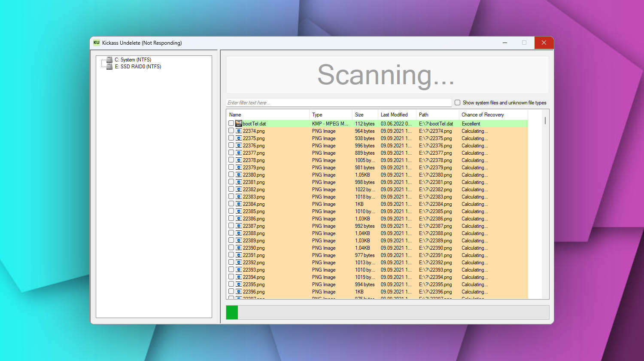Click the '112 bytes' size of bootTel.dat
This screenshot has width=644, height=361.
[365, 124]
